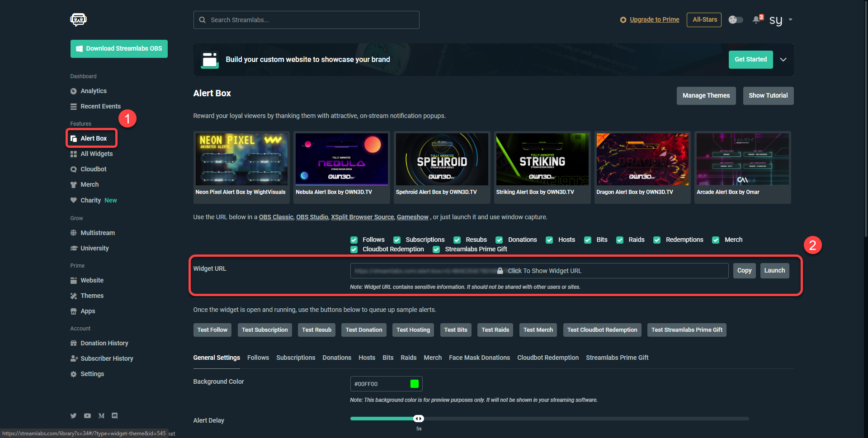Open Streamlabs YouTube icon link

pyautogui.click(x=87, y=416)
